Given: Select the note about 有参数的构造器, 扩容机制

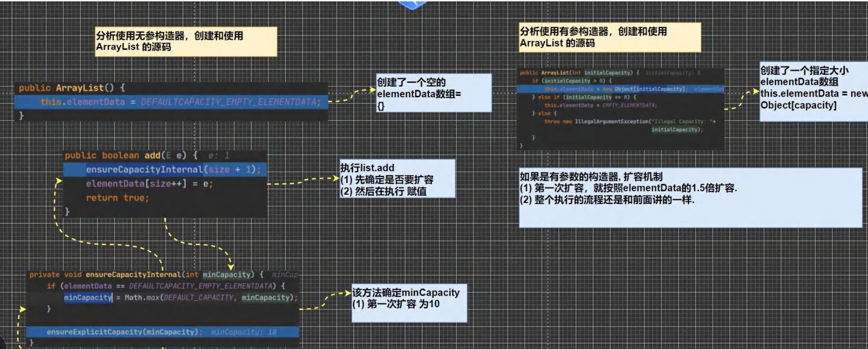Looking at the screenshot, I should tap(690, 198).
